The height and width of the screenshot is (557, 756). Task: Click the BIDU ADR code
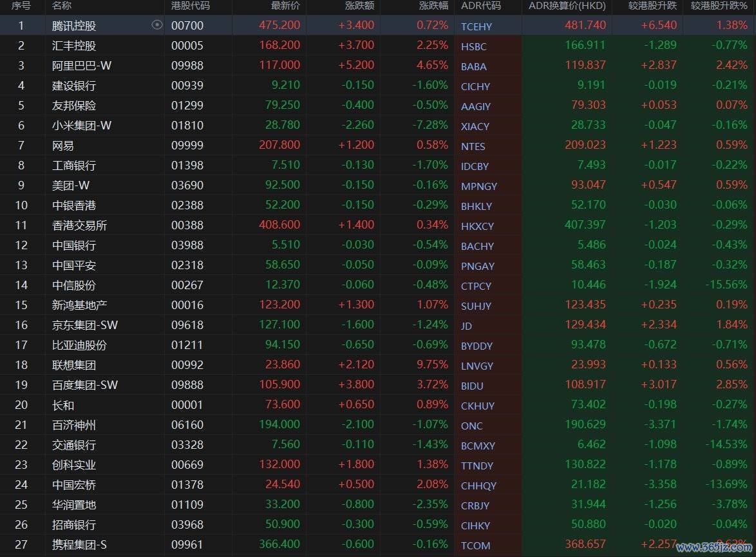[472, 386]
